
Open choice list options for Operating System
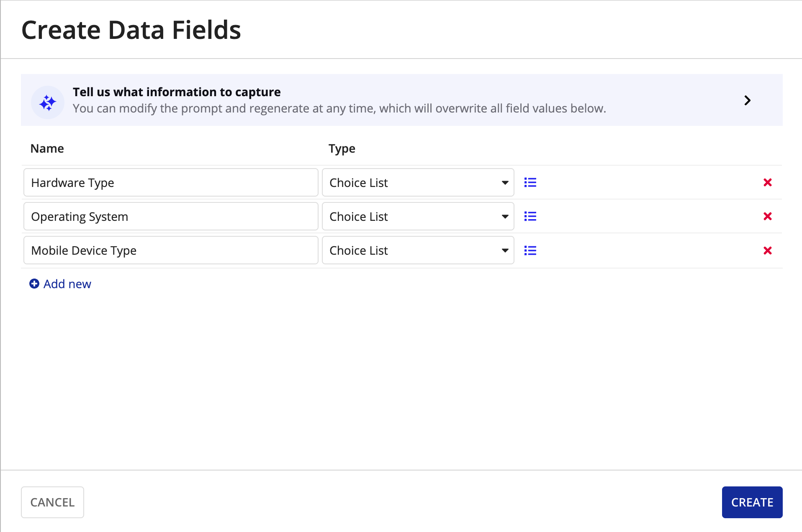(530, 216)
